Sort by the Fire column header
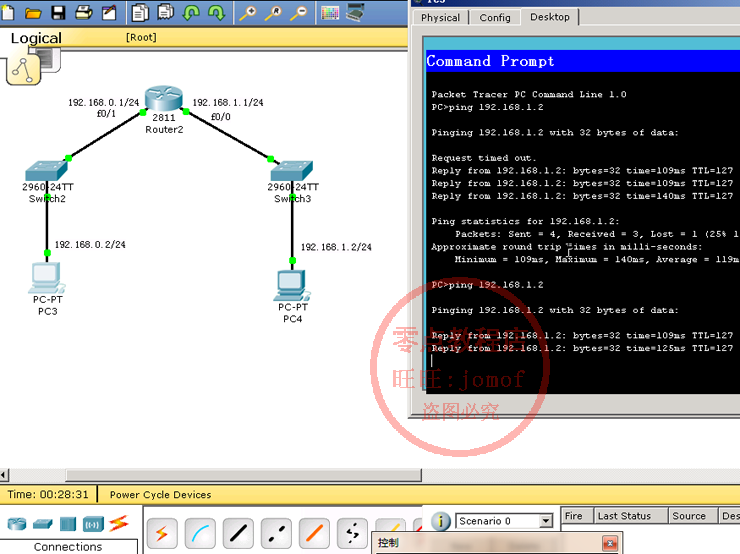 577,516
